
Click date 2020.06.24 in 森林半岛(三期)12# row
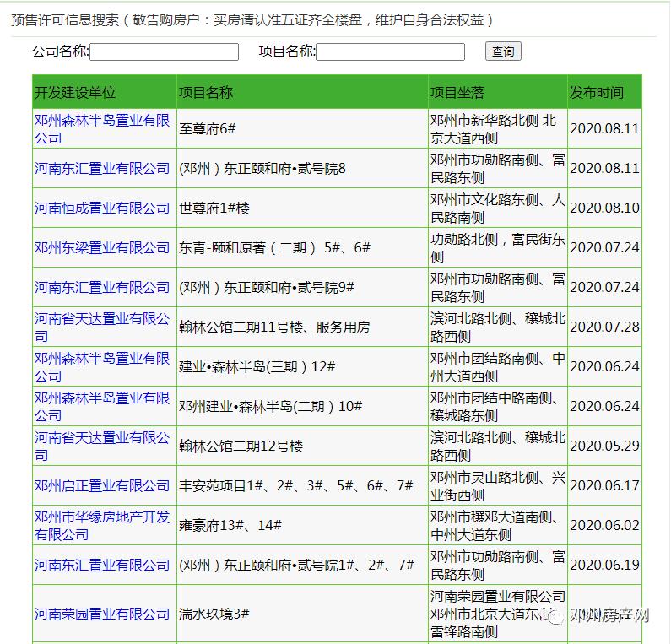604,366
